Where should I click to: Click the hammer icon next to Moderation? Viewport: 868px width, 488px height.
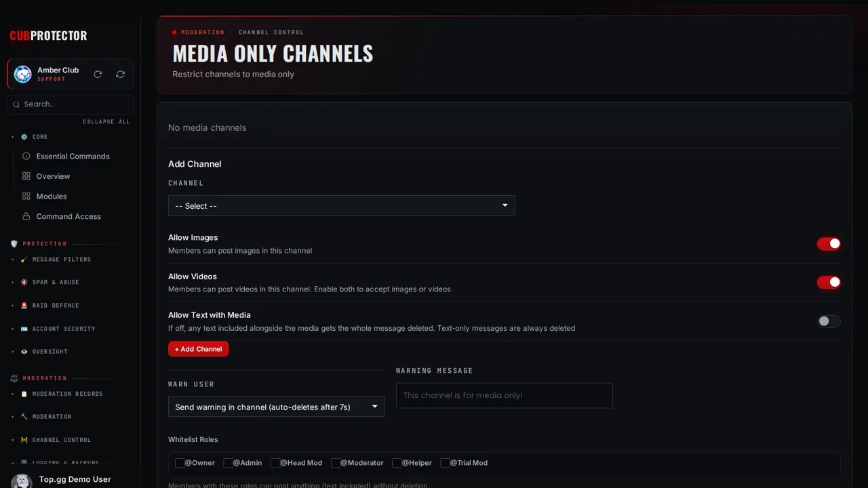pyautogui.click(x=24, y=417)
